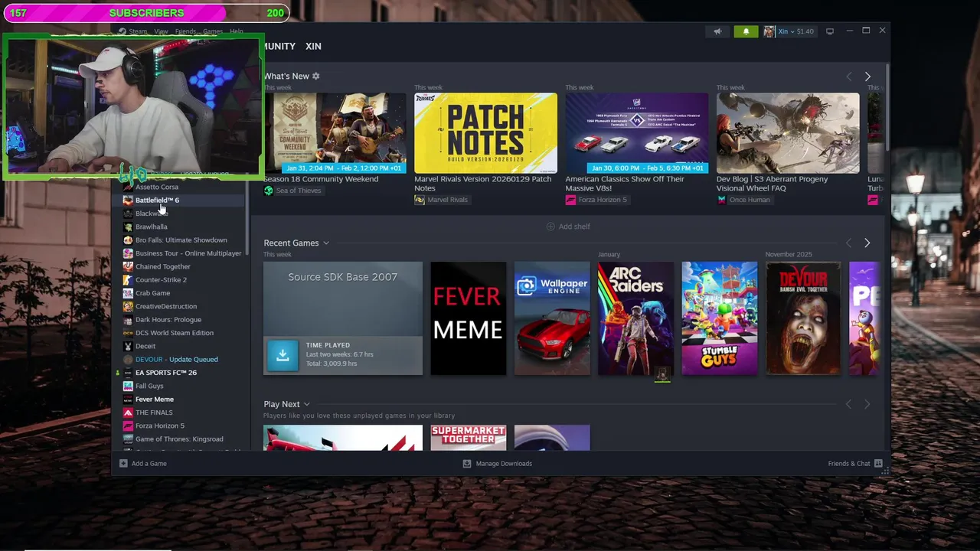Viewport: 980px width, 551px height.
Task: Click the Fall Guys icon in the sidebar
Action: (x=128, y=386)
